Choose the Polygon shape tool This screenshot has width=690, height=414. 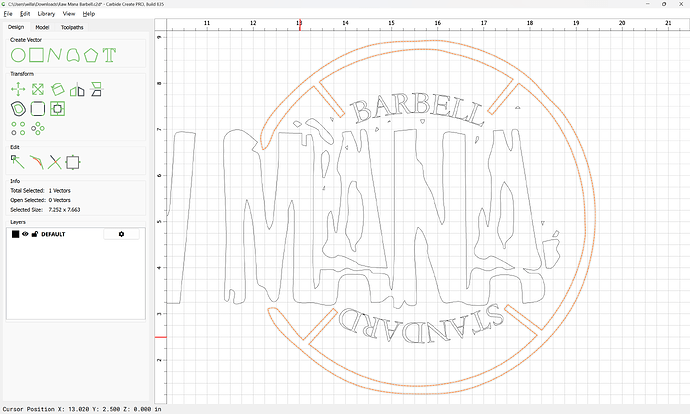pos(91,53)
